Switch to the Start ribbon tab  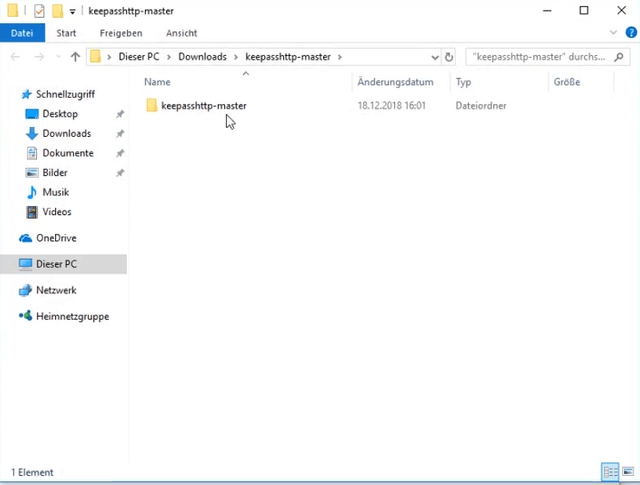(66, 33)
